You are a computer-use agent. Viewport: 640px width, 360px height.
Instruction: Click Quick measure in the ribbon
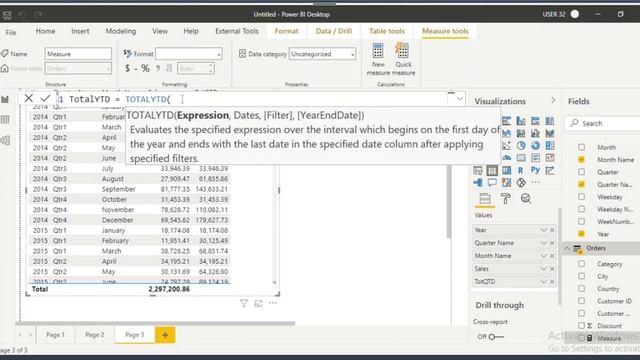403,60
